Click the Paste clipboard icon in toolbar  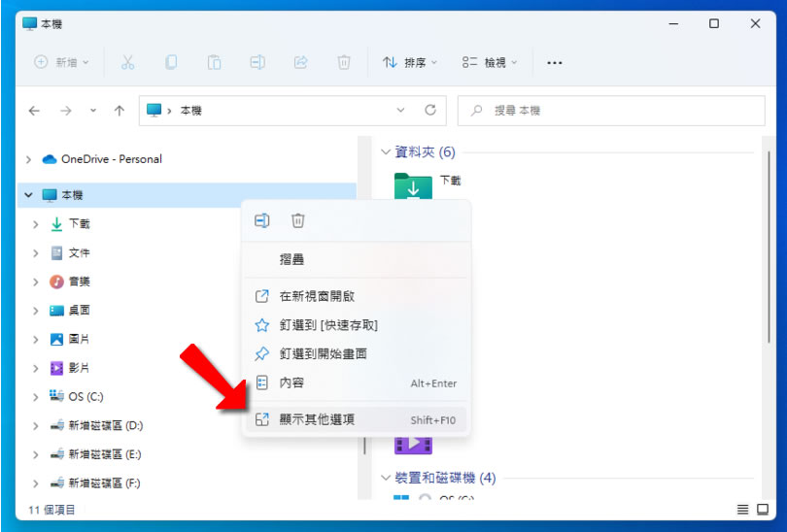pos(215,63)
